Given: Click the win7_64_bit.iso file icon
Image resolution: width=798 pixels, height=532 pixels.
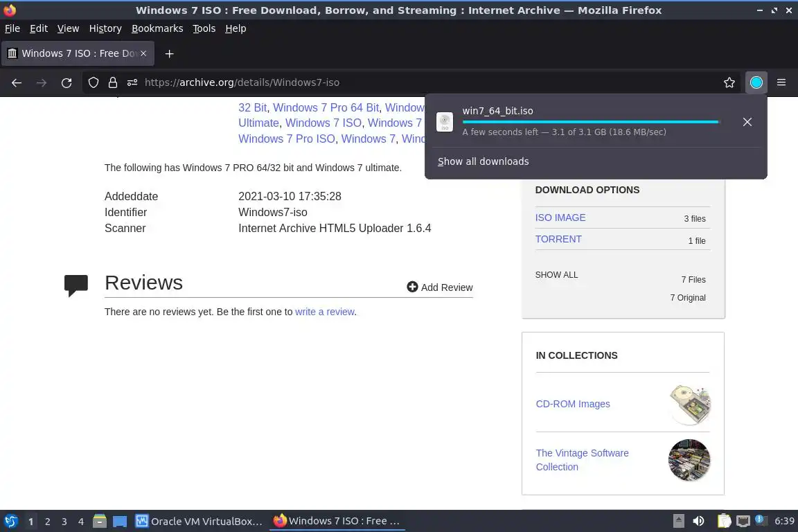Looking at the screenshot, I should [x=444, y=122].
